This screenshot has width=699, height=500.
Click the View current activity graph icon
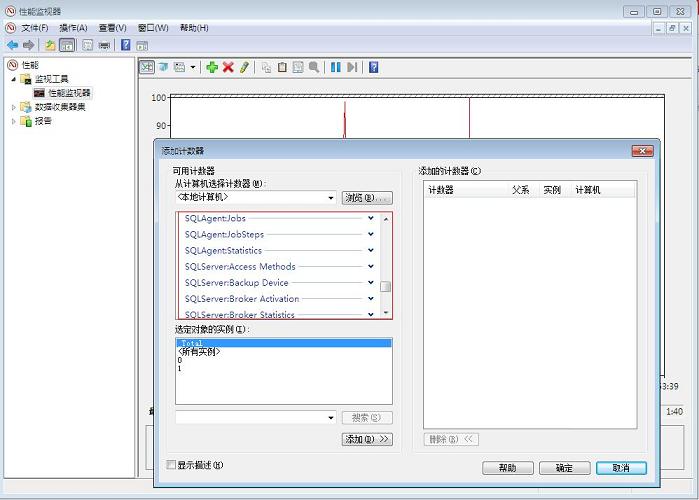[x=147, y=67]
